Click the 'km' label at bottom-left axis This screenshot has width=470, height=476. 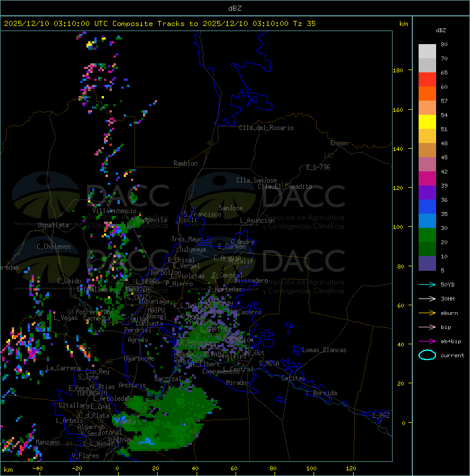[x=8, y=470]
